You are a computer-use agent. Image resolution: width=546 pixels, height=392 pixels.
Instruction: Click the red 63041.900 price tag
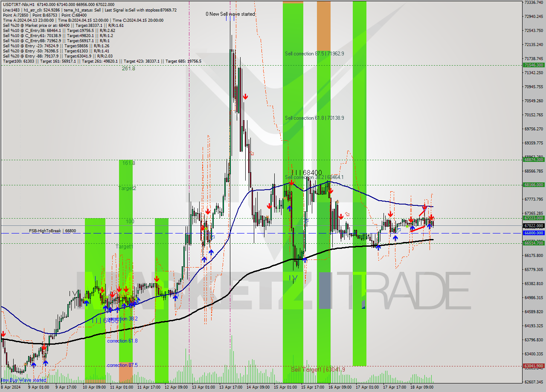[533, 366]
